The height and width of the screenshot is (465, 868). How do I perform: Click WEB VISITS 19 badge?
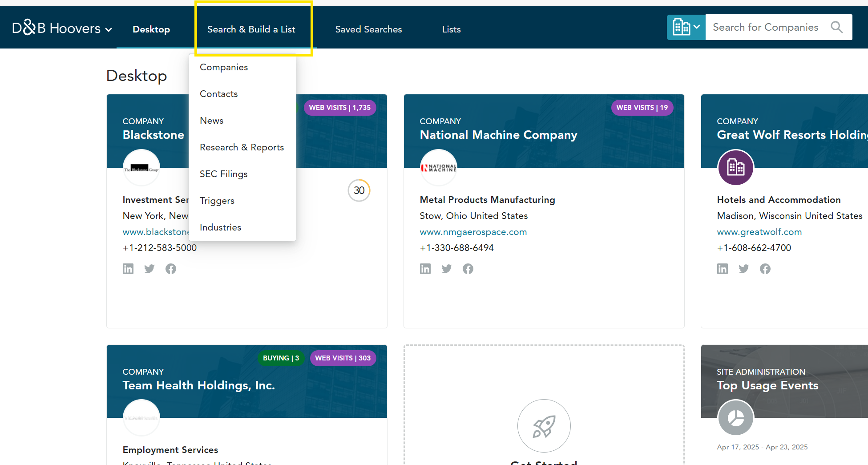coord(642,108)
